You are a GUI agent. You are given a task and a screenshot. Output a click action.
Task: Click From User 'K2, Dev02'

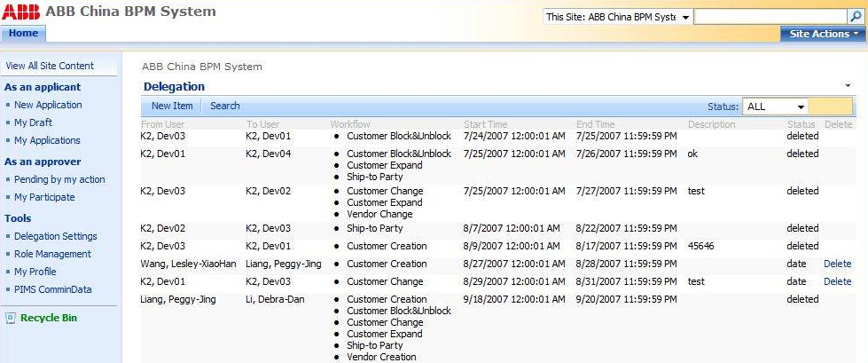[163, 228]
